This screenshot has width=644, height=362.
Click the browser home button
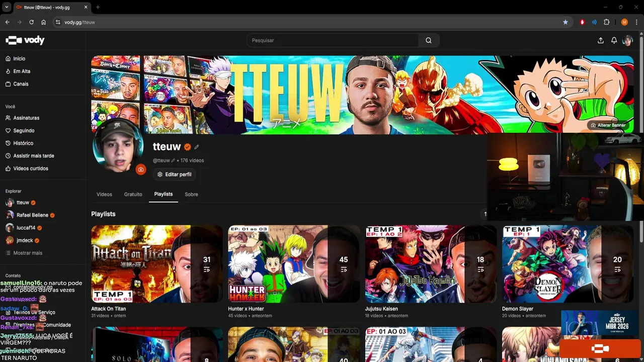(x=44, y=22)
